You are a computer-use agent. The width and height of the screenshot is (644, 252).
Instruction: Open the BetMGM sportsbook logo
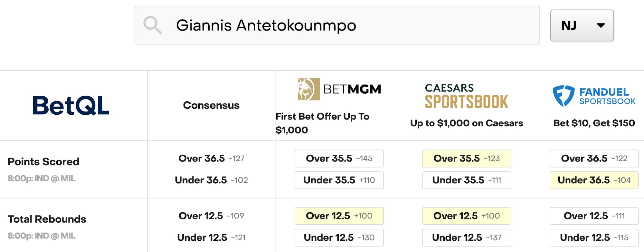339,89
